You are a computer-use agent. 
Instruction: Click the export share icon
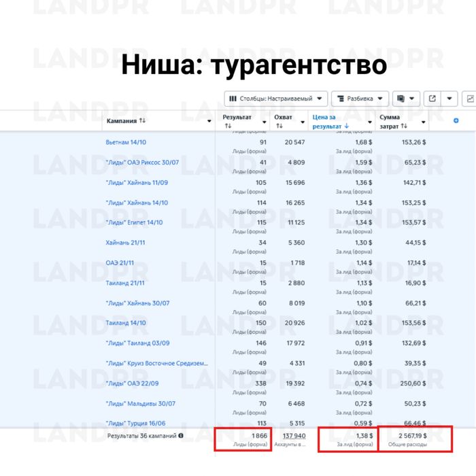click(432, 99)
